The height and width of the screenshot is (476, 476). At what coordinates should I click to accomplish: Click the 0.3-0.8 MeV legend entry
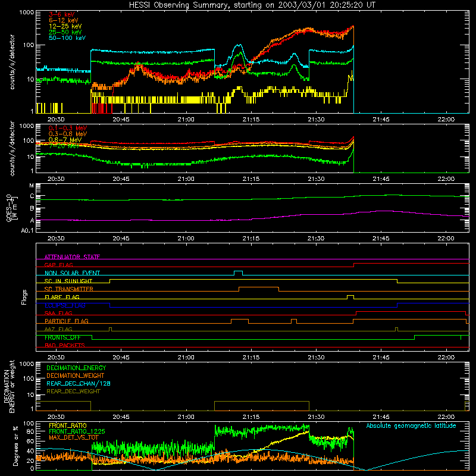[68, 134]
